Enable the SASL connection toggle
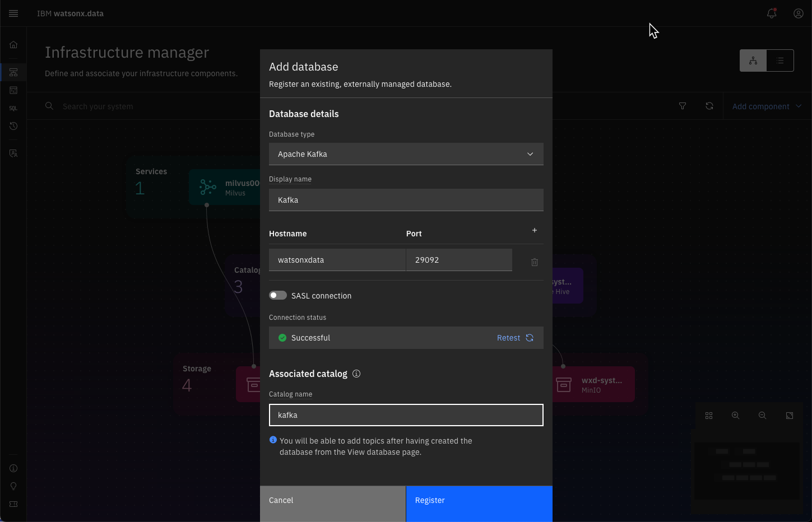The height and width of the screenshot is (522, 812). tap(278, 295)
